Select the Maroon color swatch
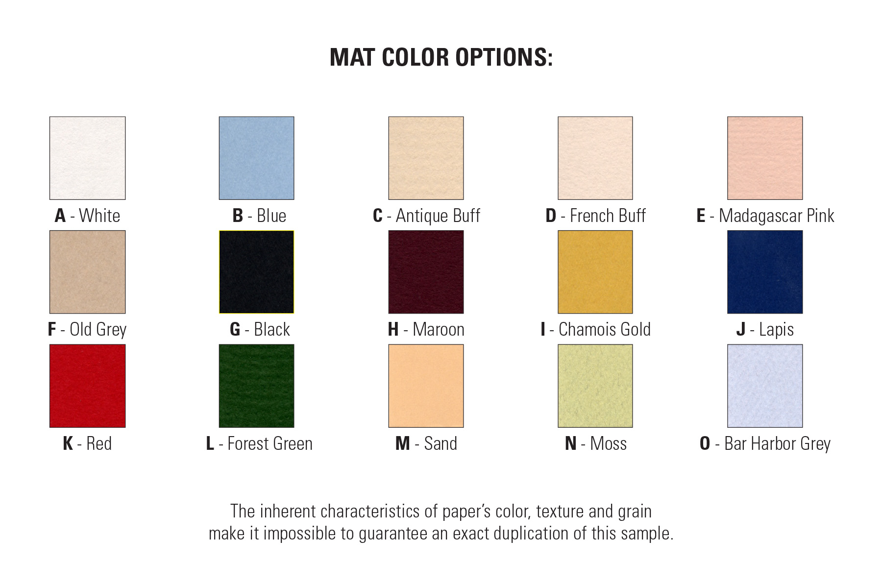The height and width of the screenshot is (588, 882). click(426, 272)
